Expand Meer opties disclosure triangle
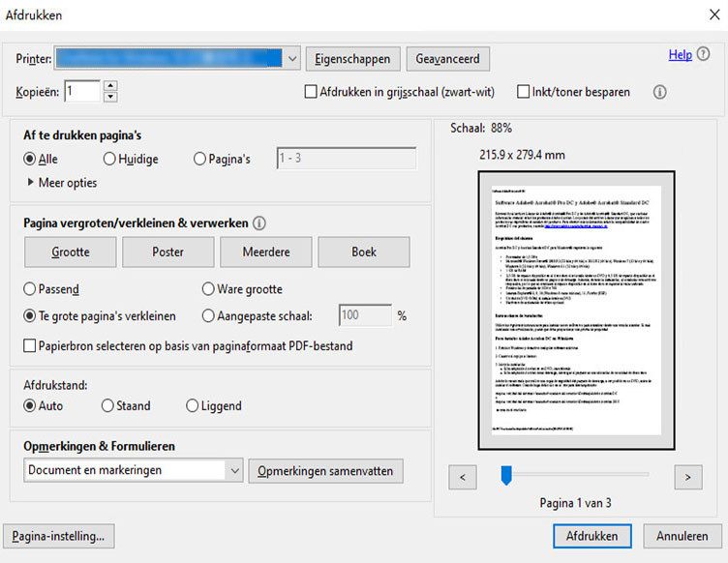Viewport: 728px width, 563px height. tap(31, 182)
